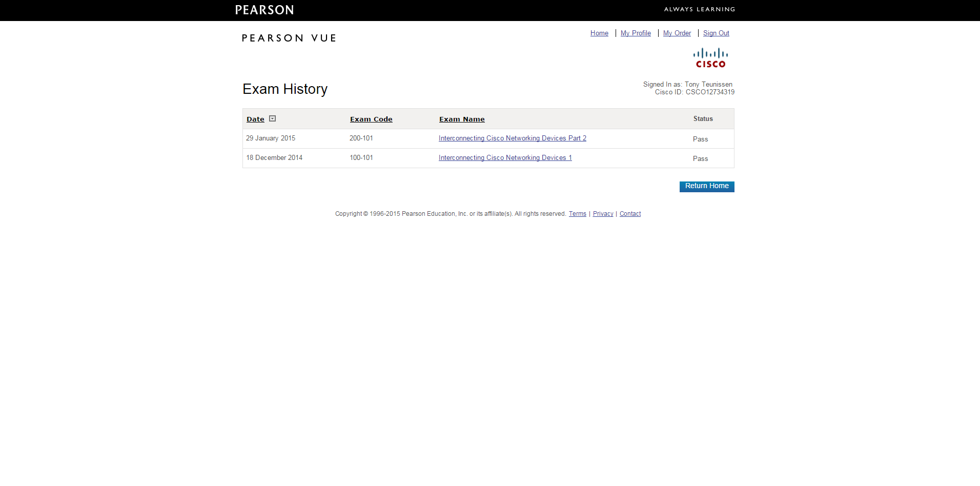Open Interconnecting Cisco Networking Devices 1 exam
This screenshot has width=980, height=486.
tap(505, 158)
